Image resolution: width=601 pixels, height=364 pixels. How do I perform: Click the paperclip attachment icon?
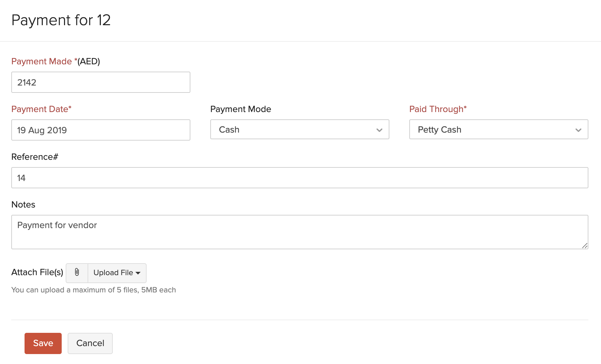[77, 273]
